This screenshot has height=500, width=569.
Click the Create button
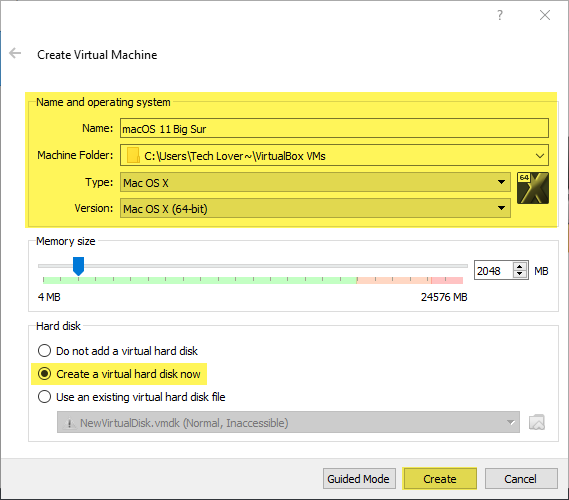click(440, 479)
